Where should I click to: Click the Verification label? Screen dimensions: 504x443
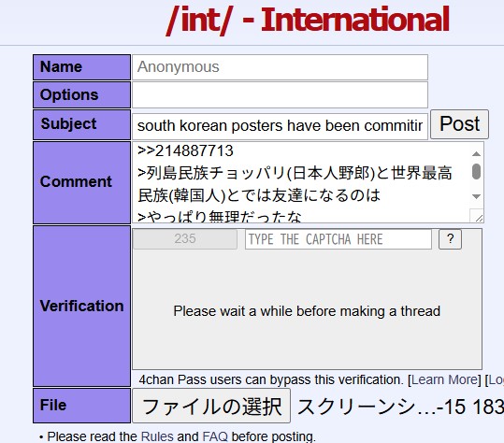pos(81,306)
